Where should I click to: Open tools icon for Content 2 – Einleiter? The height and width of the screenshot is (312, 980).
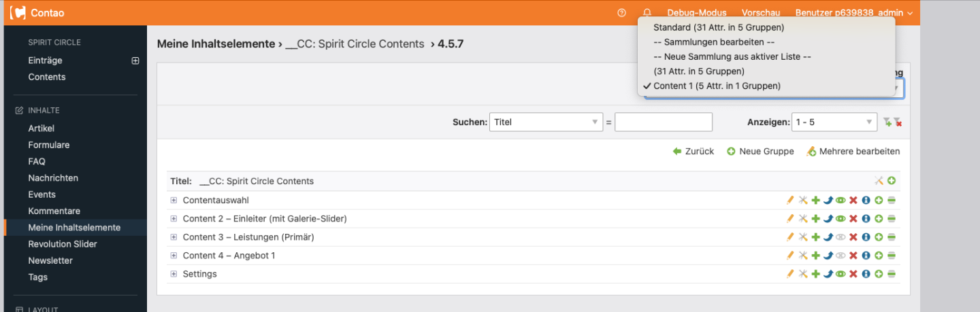pos(803,219)
